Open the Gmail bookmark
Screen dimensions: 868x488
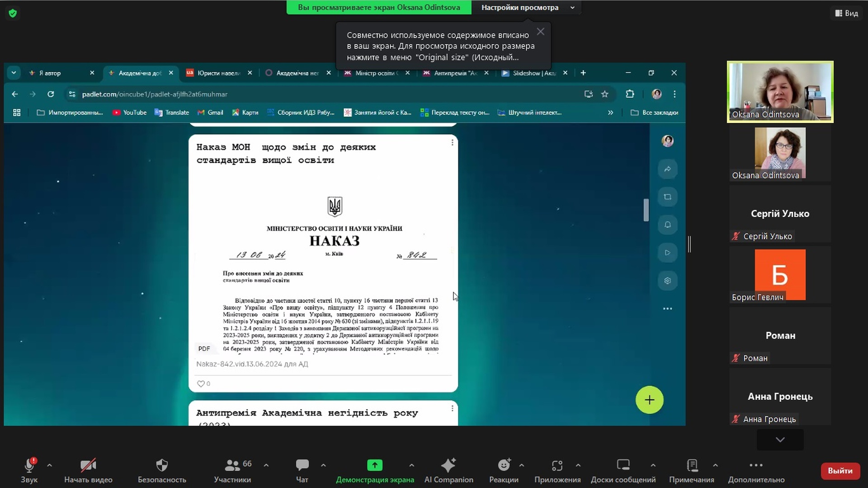click(210, 113)
